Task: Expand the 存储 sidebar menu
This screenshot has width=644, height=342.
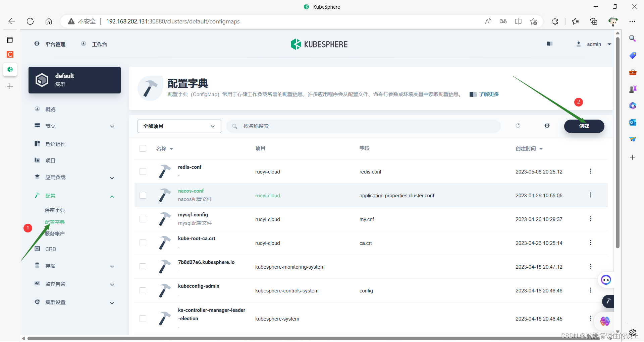Action: click(112, 266)
